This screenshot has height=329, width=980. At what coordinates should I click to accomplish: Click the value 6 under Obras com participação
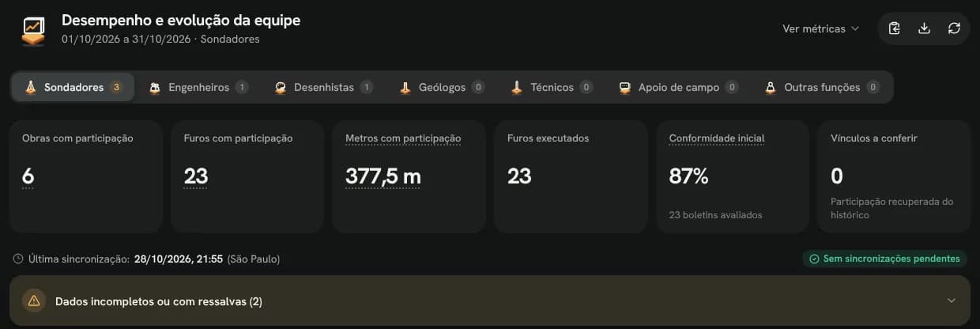click(28, 176)
